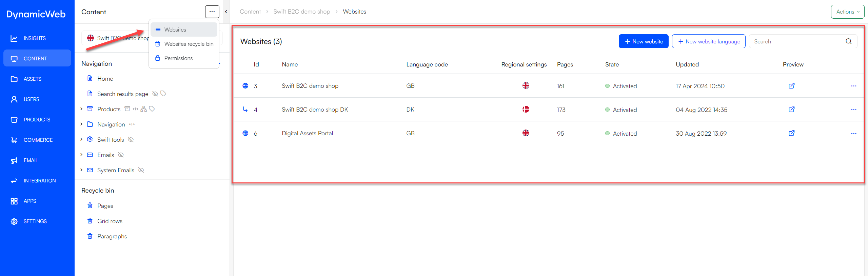
Task: Open preview for Swift B2C demo shop DK
Action: click(x=791, y=110)
